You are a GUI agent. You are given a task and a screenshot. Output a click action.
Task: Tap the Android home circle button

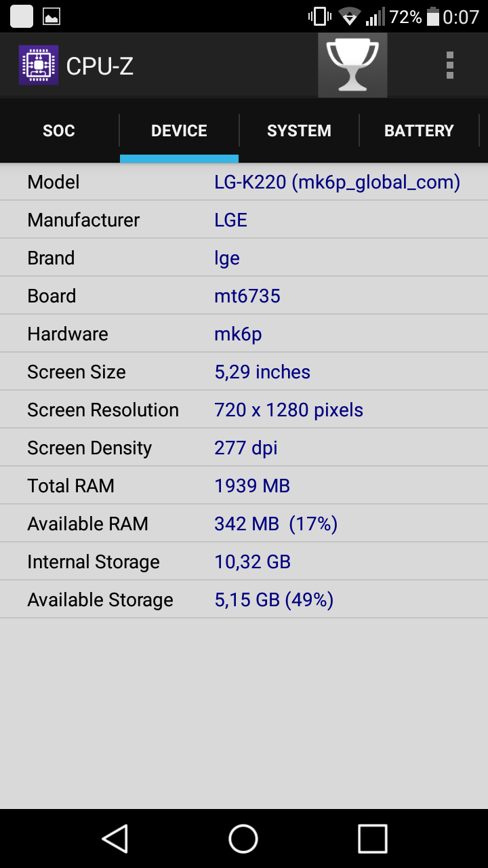[x=243, y=838]
